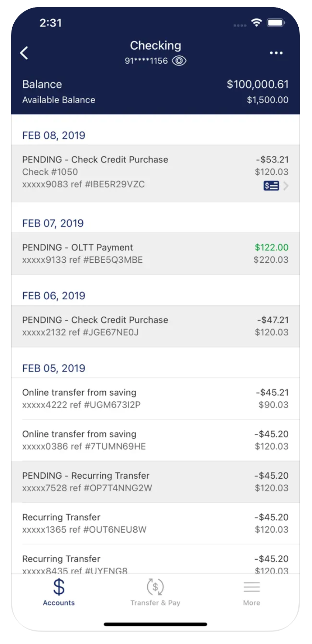Toggle account number visibility eye icon
312x644 pixels.
click(179, 61)
